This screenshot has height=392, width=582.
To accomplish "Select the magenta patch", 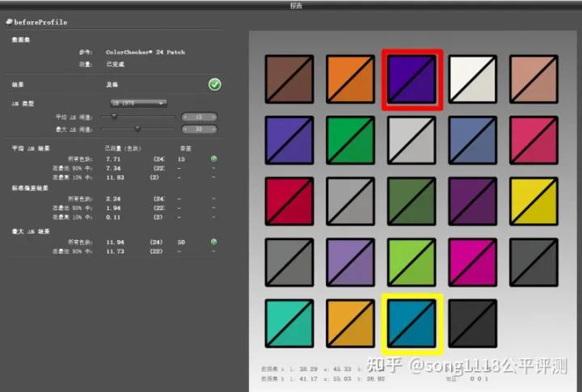I will (x=473, y=263).
